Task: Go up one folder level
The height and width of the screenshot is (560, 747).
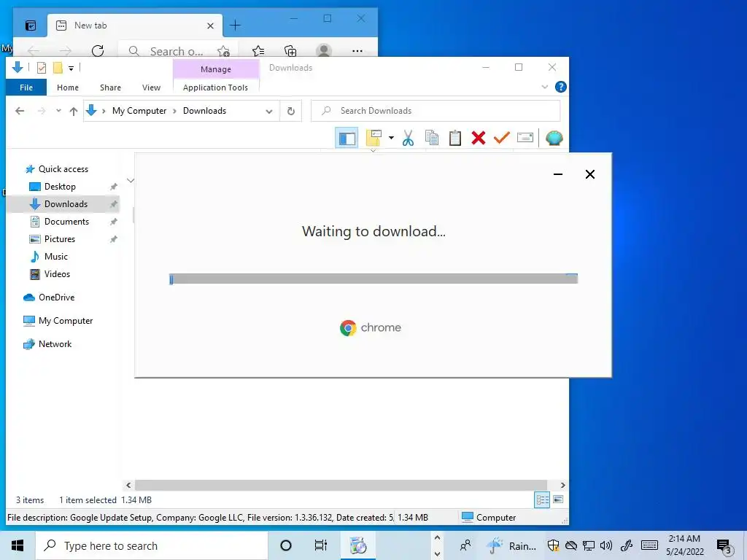Action: (x=74, y=111)
